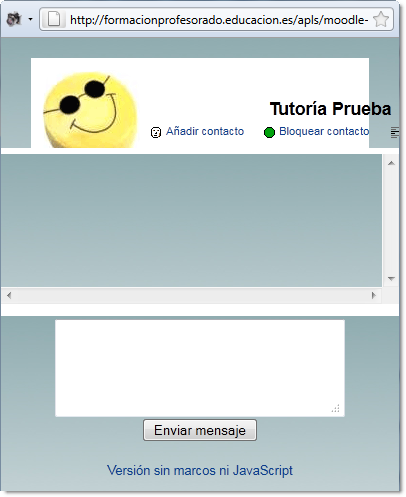Send with the Enviar mensaje button
Viewport: 406px width, 497px height.
[200, 430]
